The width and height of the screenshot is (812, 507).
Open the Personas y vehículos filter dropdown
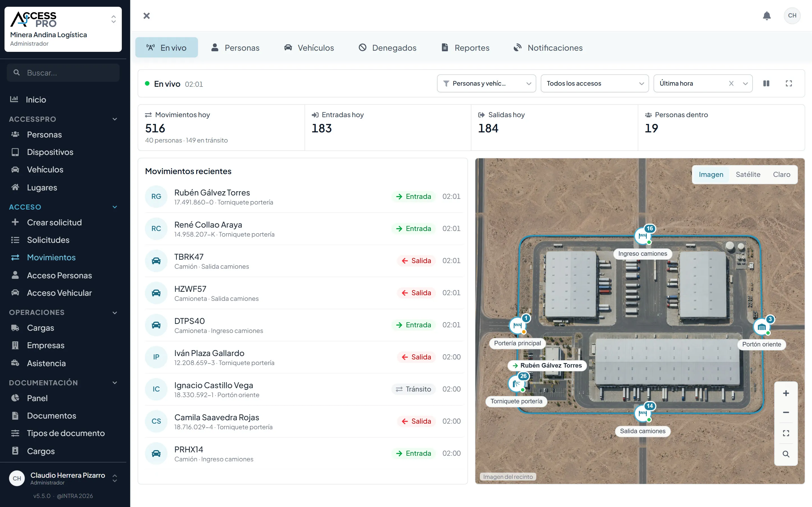click(487, 83)
